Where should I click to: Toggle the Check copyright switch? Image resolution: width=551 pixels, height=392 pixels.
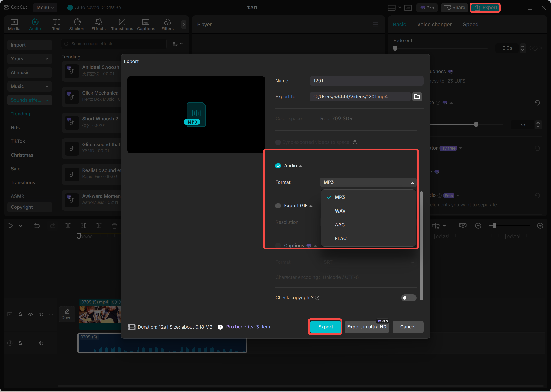(409, 298)
